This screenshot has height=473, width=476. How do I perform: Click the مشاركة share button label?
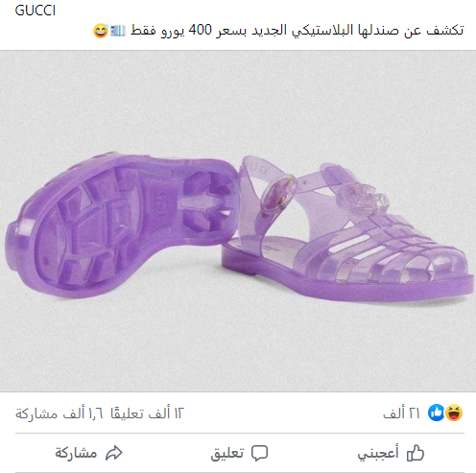coord(76,453)
